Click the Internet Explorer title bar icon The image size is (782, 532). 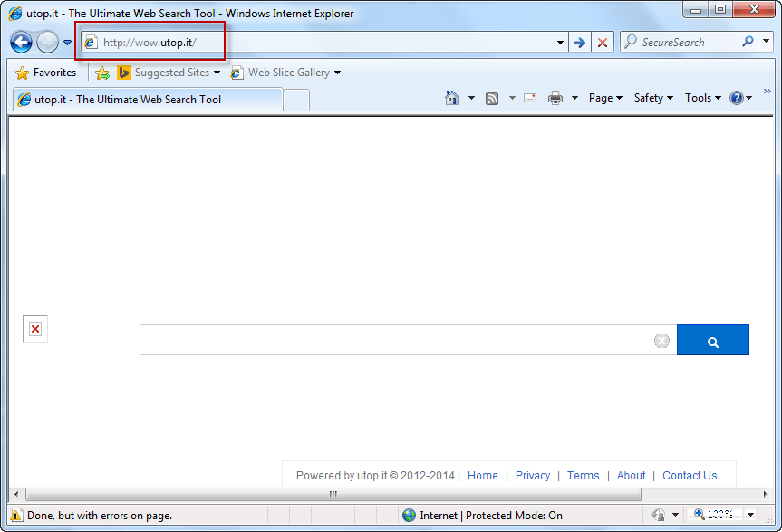15,14
